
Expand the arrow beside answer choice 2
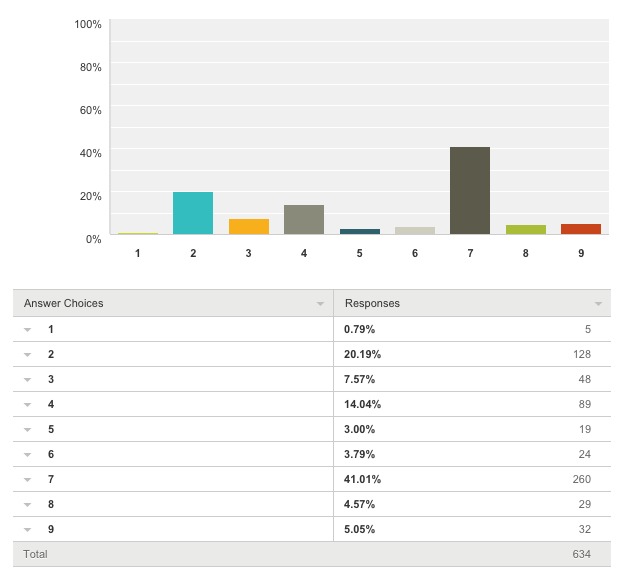point(27,355)
